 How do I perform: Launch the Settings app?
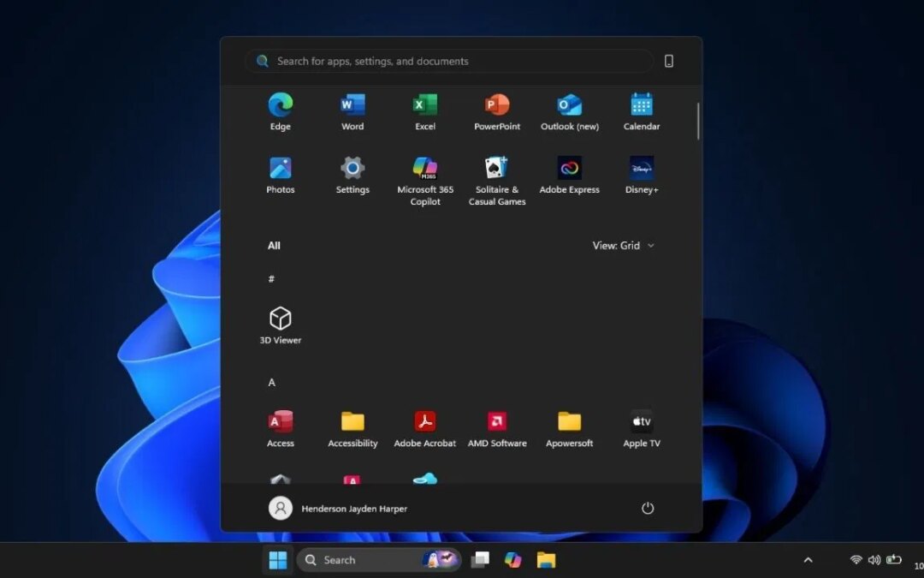(352, 176)
